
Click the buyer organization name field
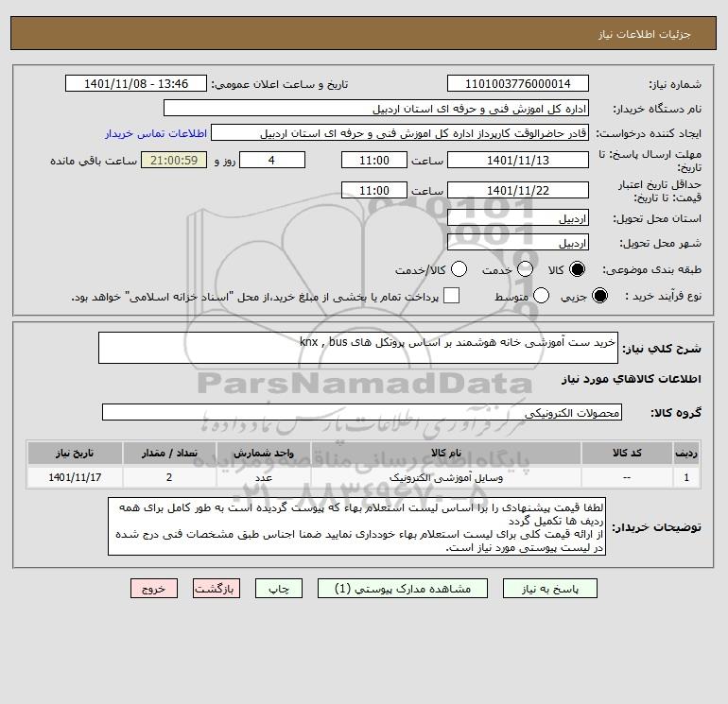point(376,108)
